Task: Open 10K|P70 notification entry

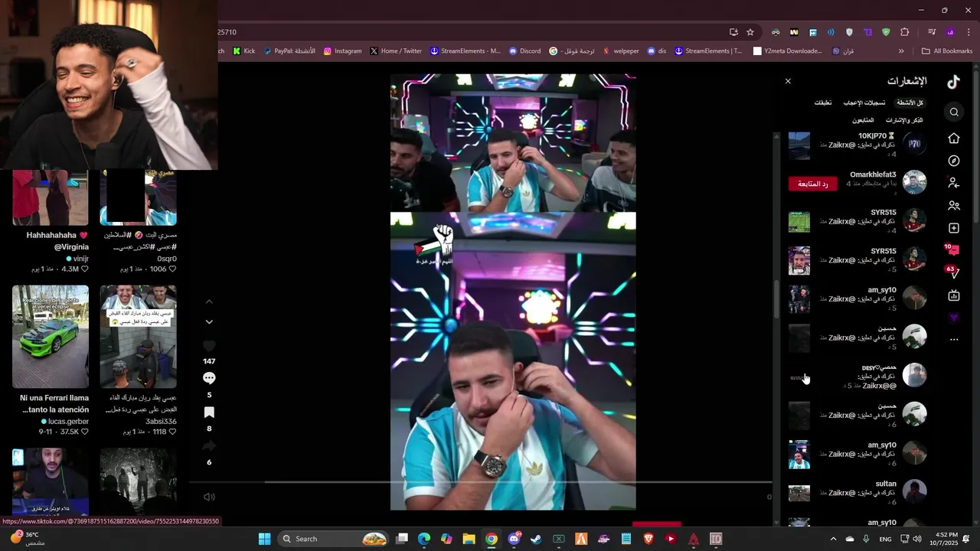Action: click(x=857, y=144)
